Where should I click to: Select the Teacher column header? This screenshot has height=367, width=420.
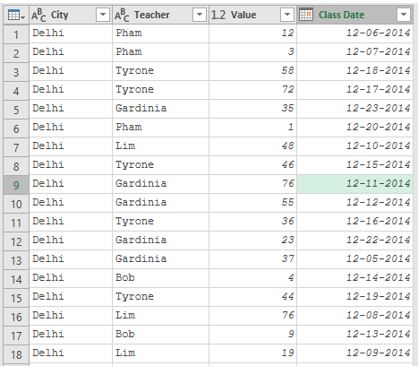click(161, 15)
